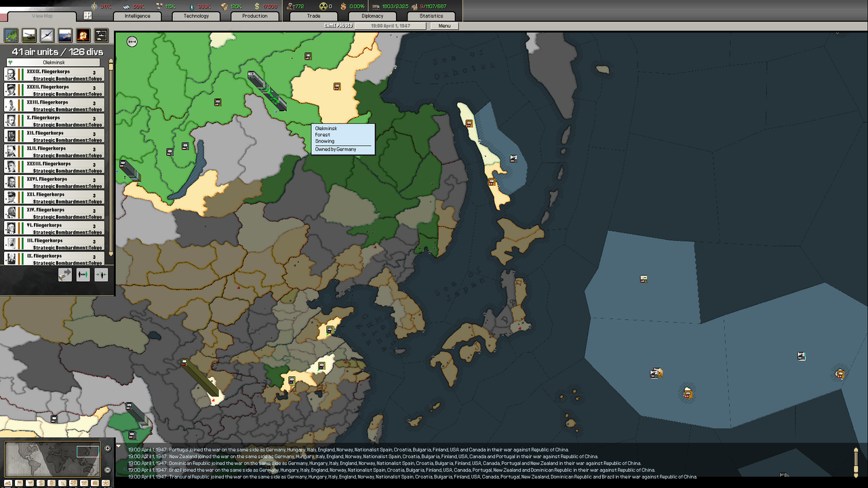Select X. Fliegerkorps unit
Image resolution: width=868 pixels, height=488 pixels.
(x=54, y=121)
